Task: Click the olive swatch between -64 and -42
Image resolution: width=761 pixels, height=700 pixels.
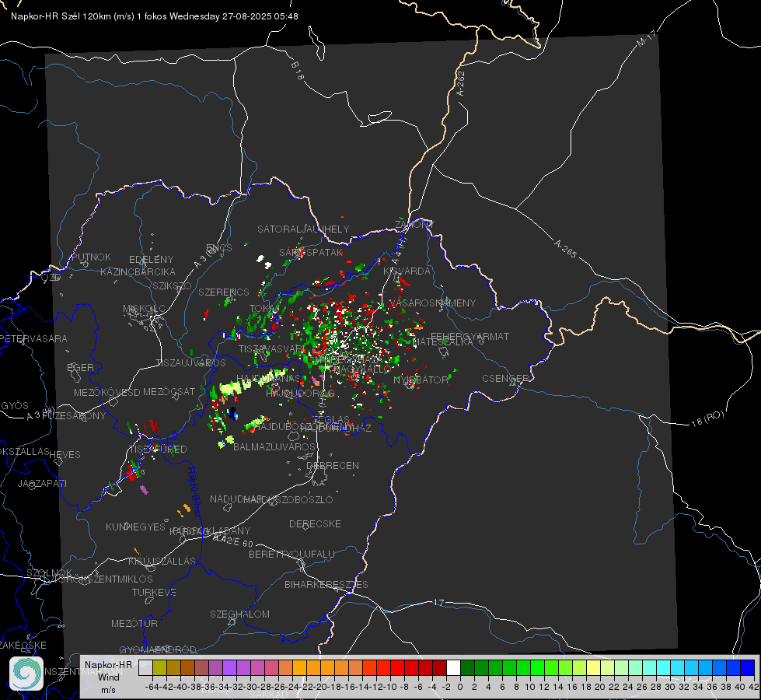Action: pyautogui.click(x=159, y=667)
